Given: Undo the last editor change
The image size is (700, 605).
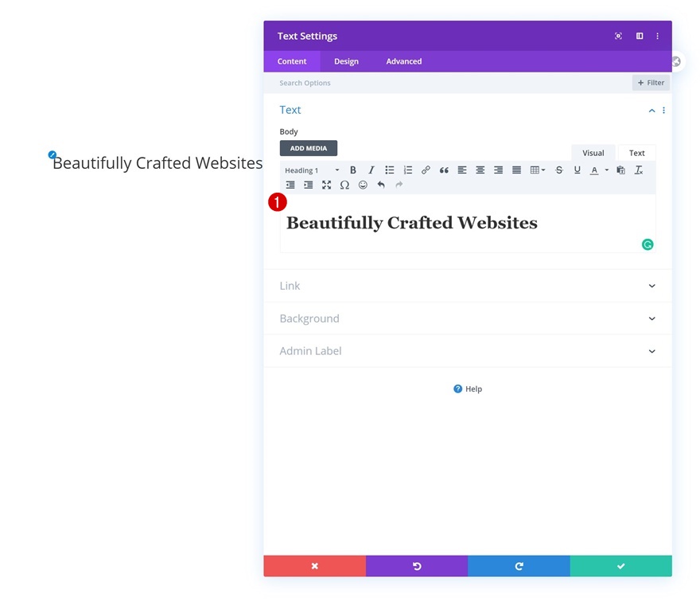Looking at the screenshot, I should (x=381, y=185).
